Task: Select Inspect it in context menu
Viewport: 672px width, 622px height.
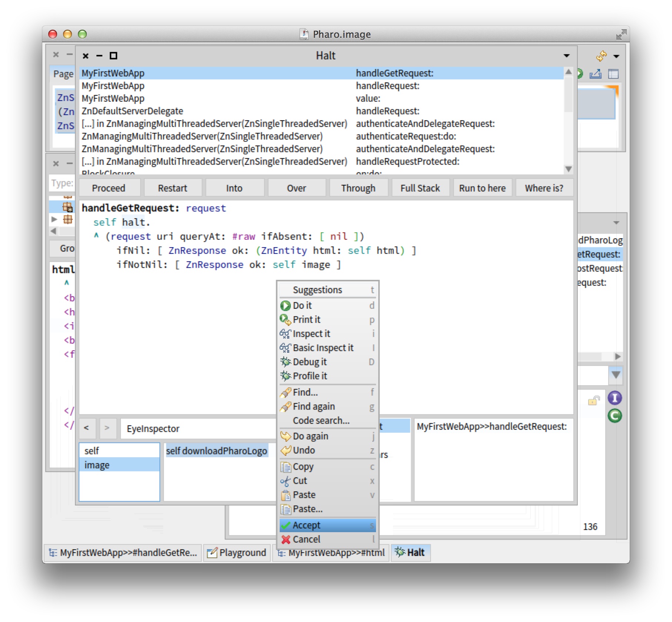Action: (311, 334)
